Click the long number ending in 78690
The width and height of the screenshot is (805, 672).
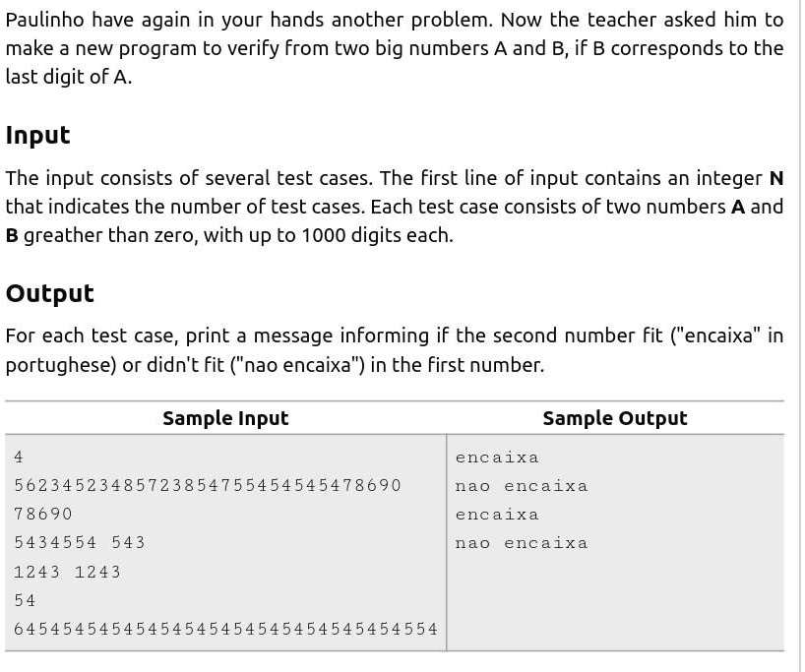(x=208, y=485)
